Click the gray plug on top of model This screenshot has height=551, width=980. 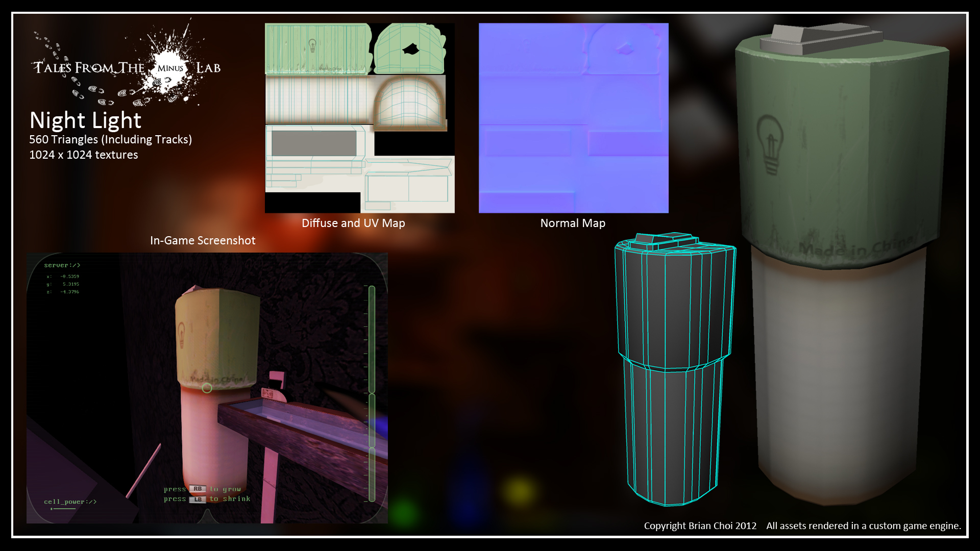pos(821,38)
